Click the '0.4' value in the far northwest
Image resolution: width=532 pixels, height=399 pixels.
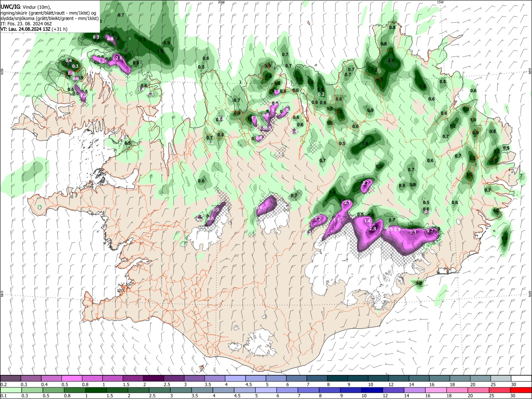pyautogui.click(x=69, y=61)
